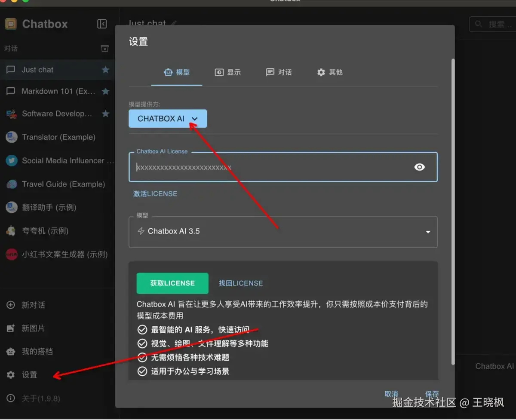Switch to the 其他 settings tab
Screen dimensions: 516x420
coord(330,72)
